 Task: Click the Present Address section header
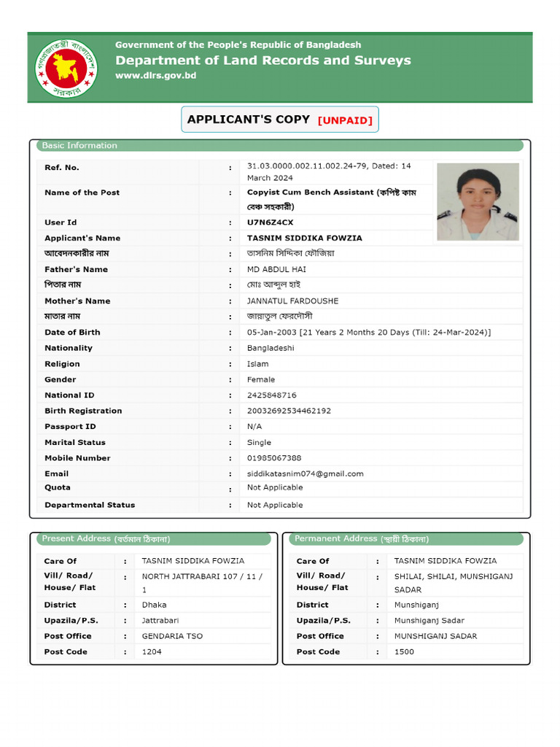coord(154,539)
